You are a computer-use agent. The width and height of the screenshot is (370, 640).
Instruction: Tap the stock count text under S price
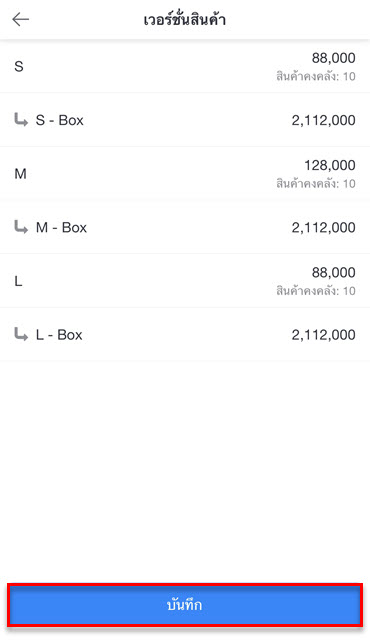(316, 76)
